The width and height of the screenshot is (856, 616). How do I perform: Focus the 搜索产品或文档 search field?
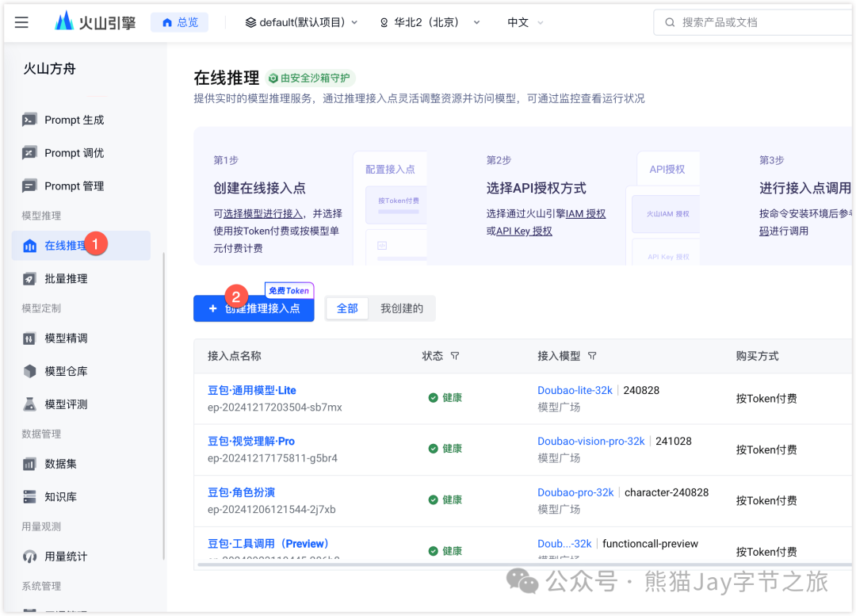coord(754,22)
